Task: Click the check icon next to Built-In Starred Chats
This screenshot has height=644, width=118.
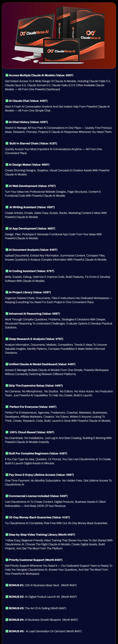Action: (x=7, y=143)
